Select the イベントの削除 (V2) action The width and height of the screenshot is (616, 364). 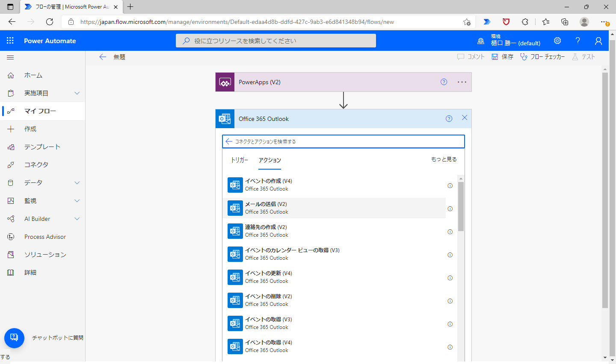click(334, 300)
